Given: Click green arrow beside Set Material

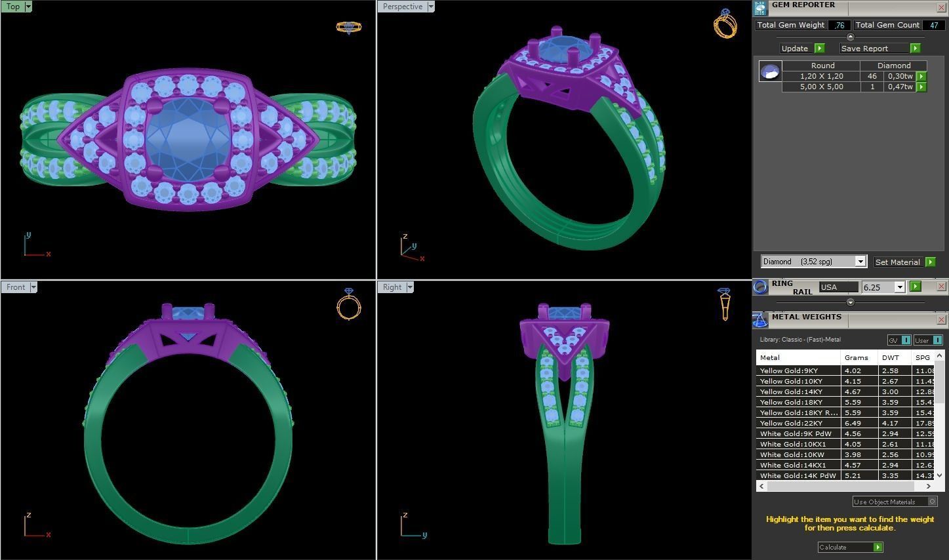Looking at the screenshot, I should pos(930,262).
